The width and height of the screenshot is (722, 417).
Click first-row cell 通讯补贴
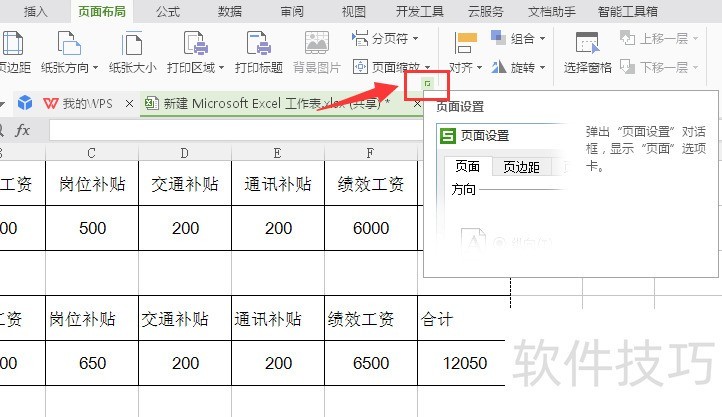click(x=278, y=184)
